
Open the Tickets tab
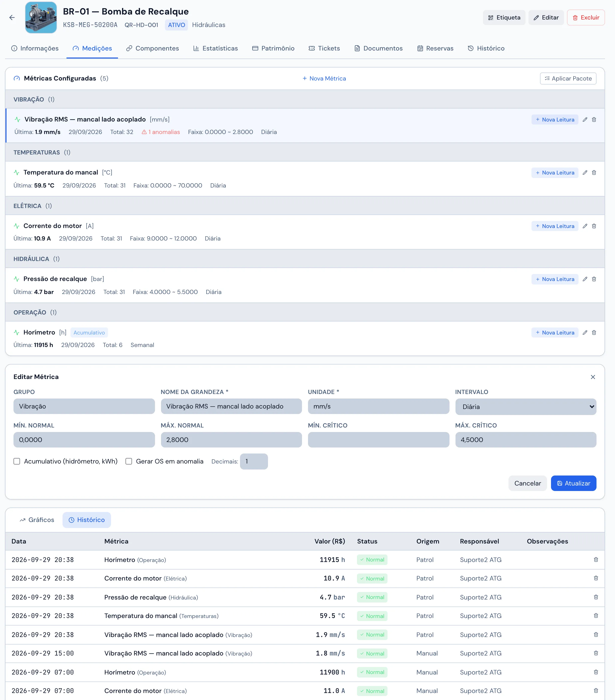coord(324,48)
